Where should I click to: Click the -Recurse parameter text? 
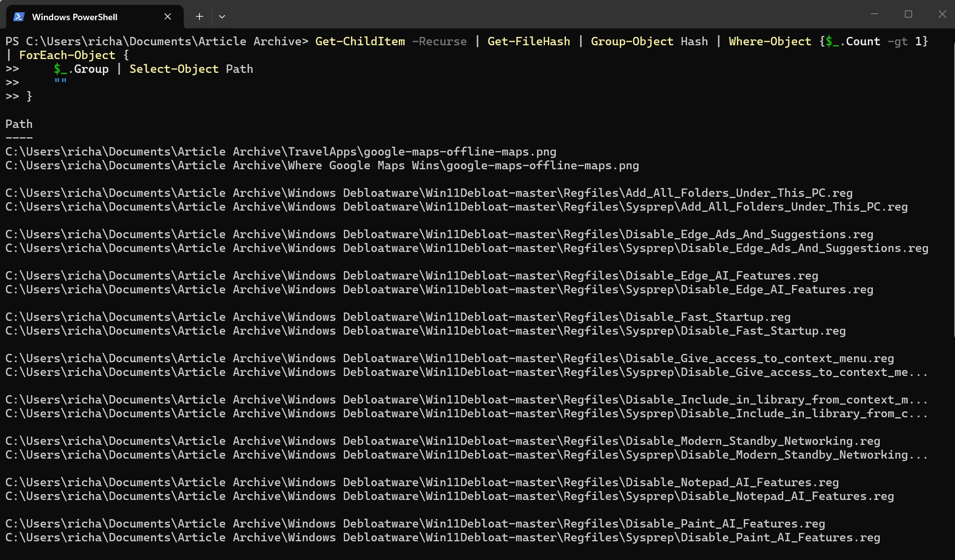pos(439,41)
